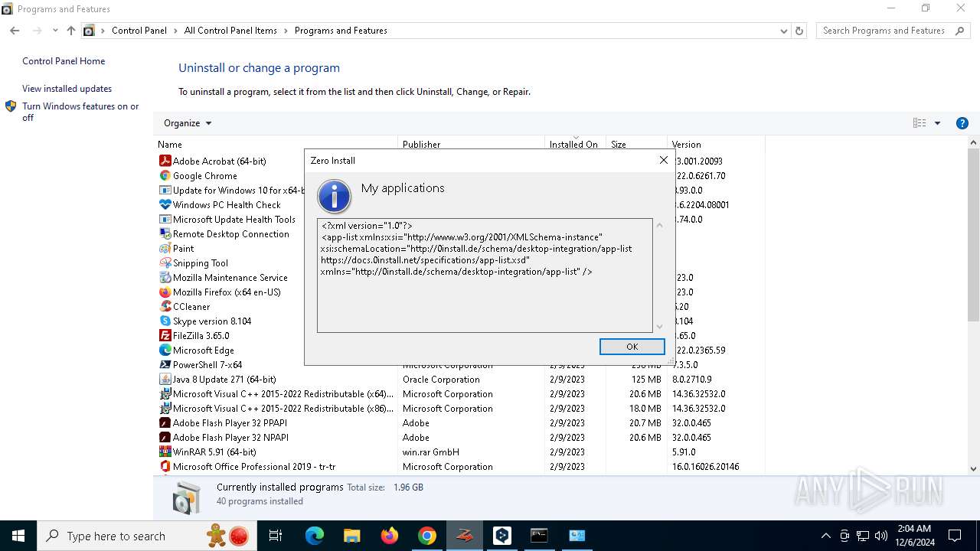
Task: Open the Control Panel Home link
Action: pos(64,61)
